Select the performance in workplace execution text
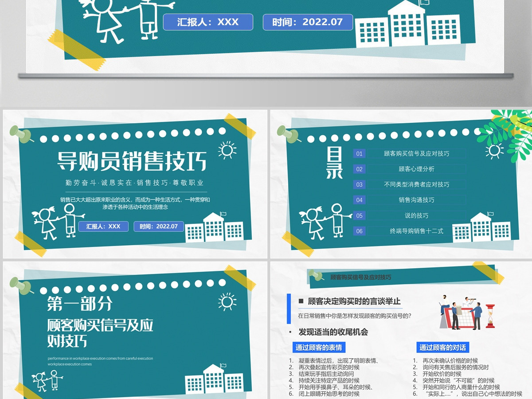 (100, 361)
